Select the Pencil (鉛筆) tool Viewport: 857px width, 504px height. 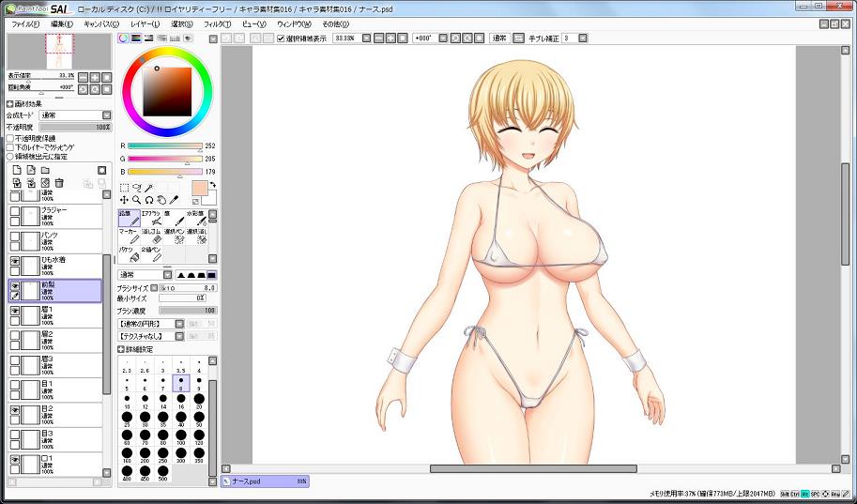click(129, 219)
